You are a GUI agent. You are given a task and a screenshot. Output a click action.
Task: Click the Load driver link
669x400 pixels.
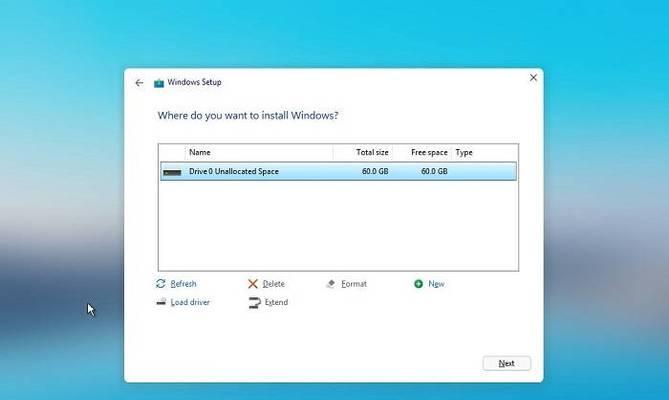click(x=190, y=302)
